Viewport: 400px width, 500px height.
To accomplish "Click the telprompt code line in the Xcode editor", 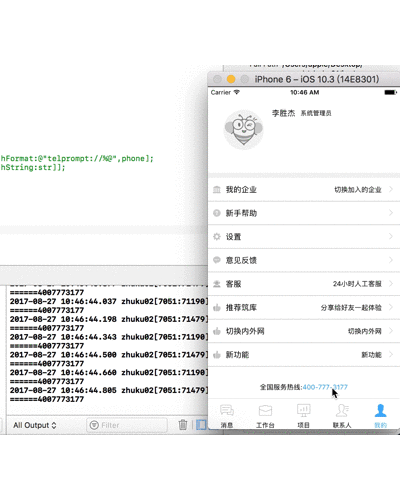I will 77,159.
